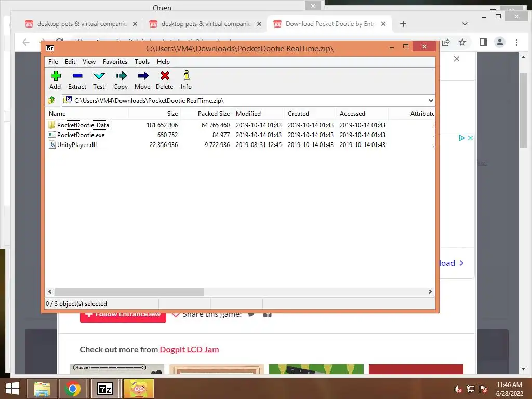The height and width of the screenshot is (399, 532).
Task: Switch to second desktop pets tab
Action: [206, 24]
